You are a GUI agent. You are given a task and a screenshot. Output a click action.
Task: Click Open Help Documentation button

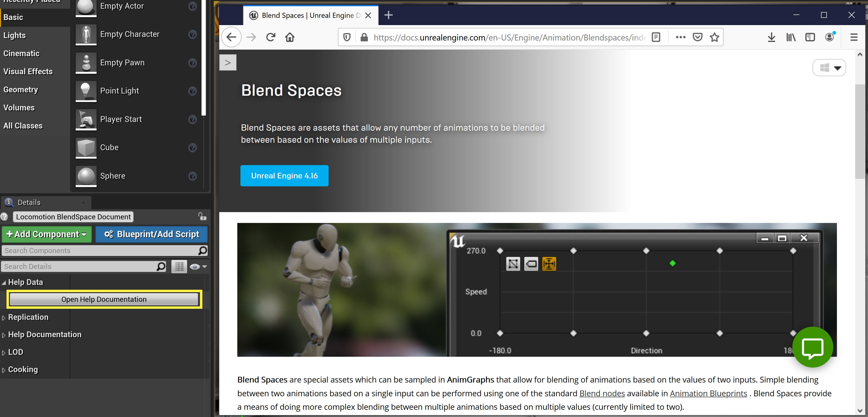104,299
